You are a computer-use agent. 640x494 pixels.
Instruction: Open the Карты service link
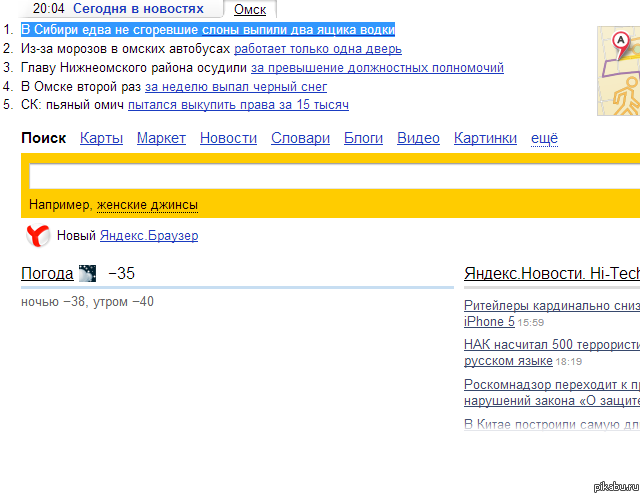(101, 139)
